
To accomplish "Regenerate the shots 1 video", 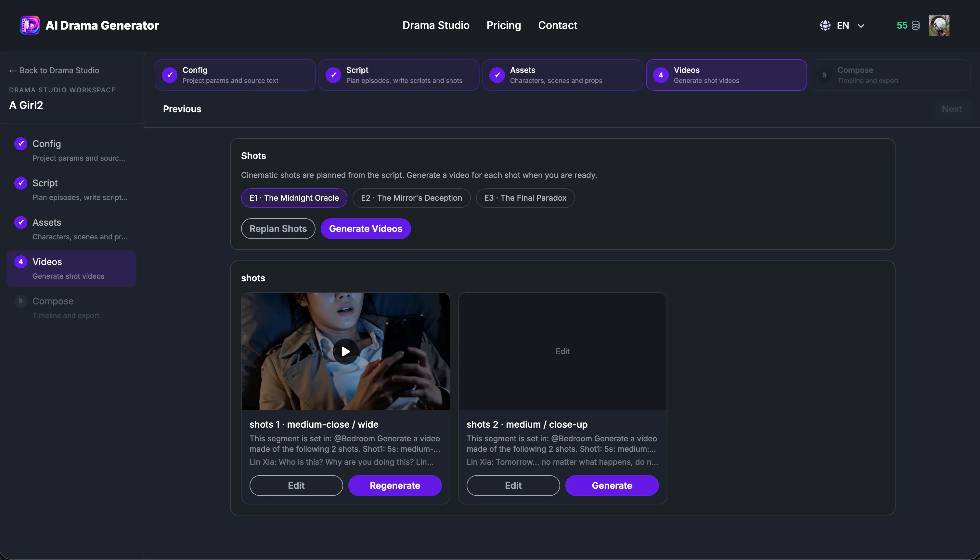I will (x=395, y=486).
